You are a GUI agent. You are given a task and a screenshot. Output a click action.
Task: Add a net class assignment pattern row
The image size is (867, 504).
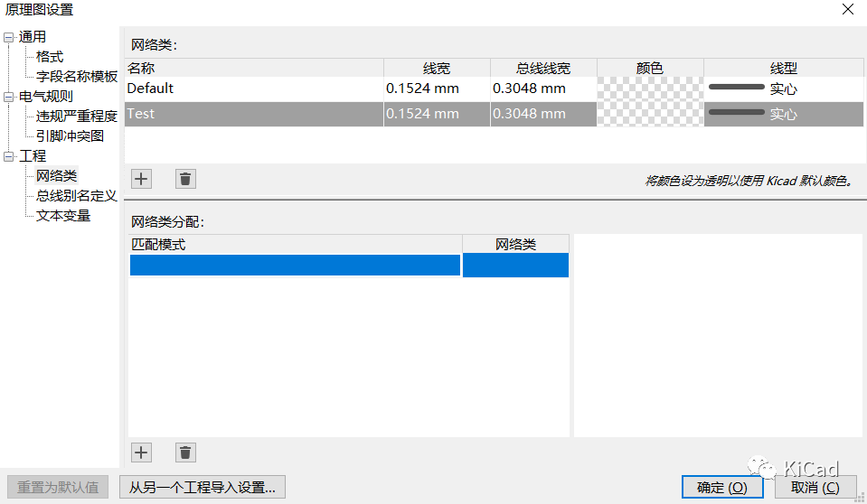(x=142, y=453)
